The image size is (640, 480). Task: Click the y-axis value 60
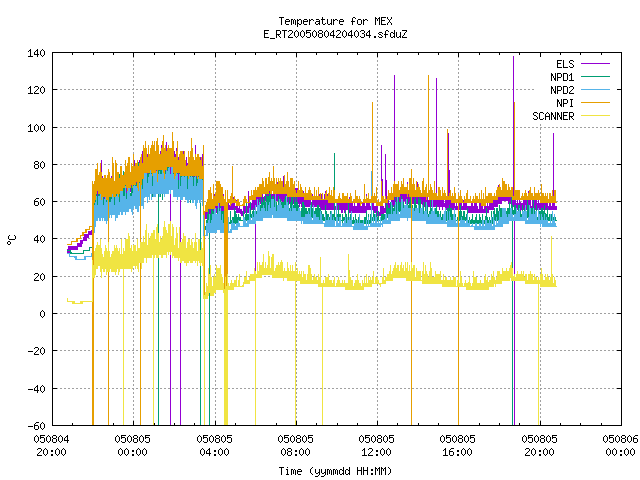pyautogui.click(x=39, y=202)
